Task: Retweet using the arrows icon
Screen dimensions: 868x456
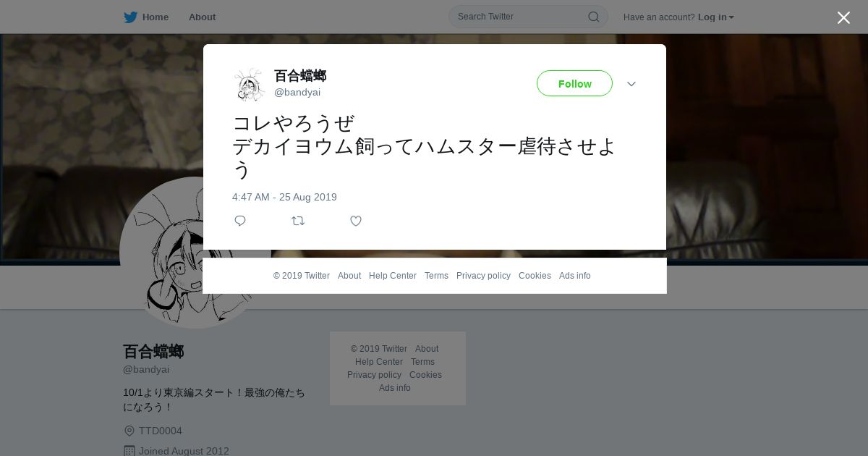Action: click(x=298, y=221)
